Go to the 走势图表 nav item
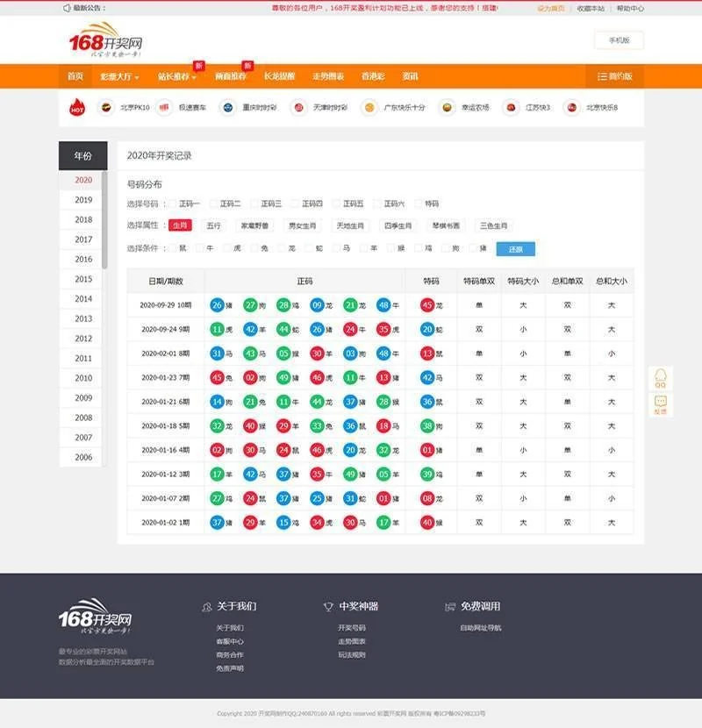Screen dimensions: 702x728 coord(328,76)
